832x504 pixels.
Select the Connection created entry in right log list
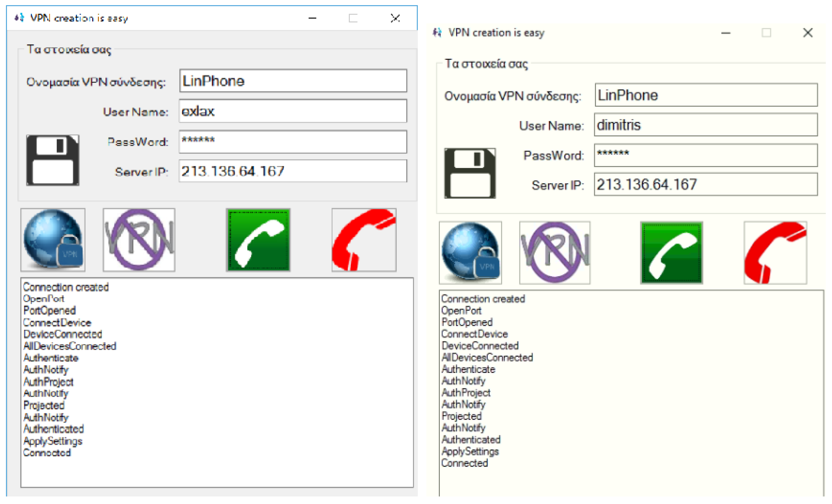(x=483, y=298)
